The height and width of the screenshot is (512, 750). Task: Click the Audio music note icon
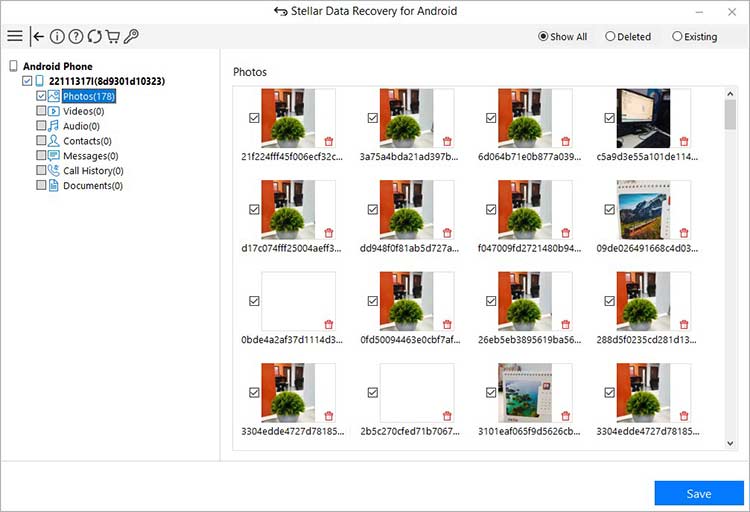pos(54,126)
